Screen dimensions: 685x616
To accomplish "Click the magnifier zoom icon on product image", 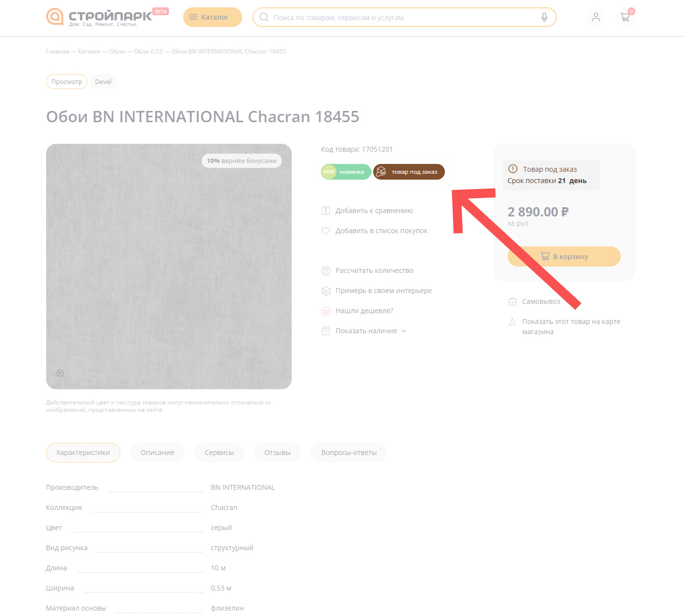I will (61, 374).
